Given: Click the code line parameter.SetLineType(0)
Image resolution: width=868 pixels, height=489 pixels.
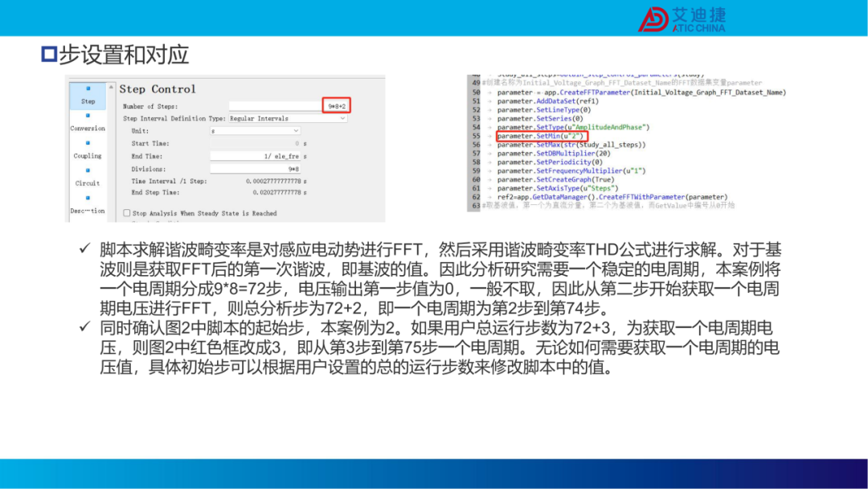Looking at the screenshot, I should 544,109.
